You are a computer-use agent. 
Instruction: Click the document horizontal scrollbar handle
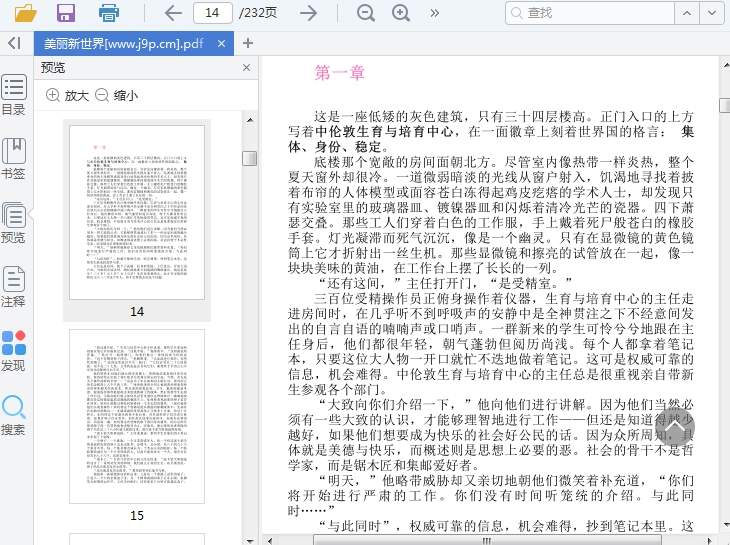click(487, 540)
